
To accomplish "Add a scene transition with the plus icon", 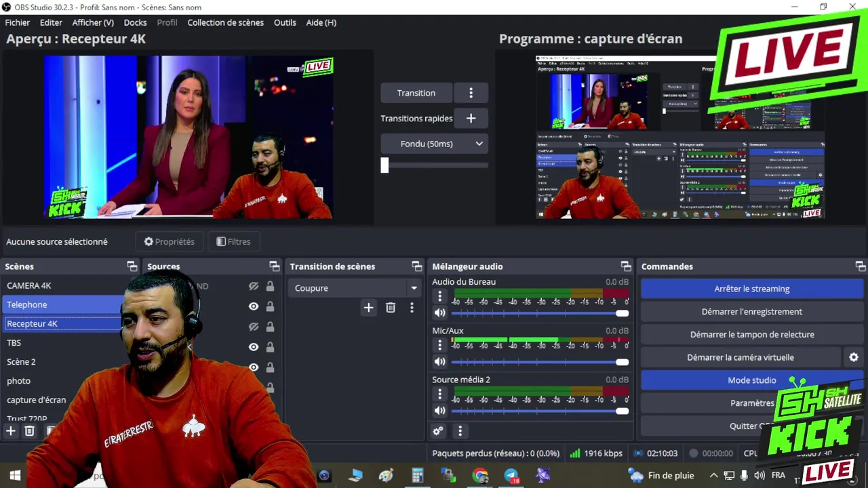I will [368, 308].
